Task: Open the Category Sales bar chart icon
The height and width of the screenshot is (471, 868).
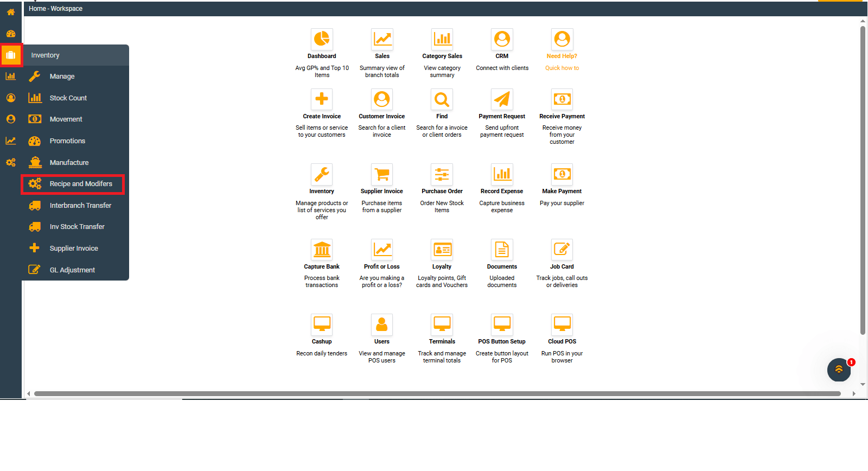Action: 442,39
